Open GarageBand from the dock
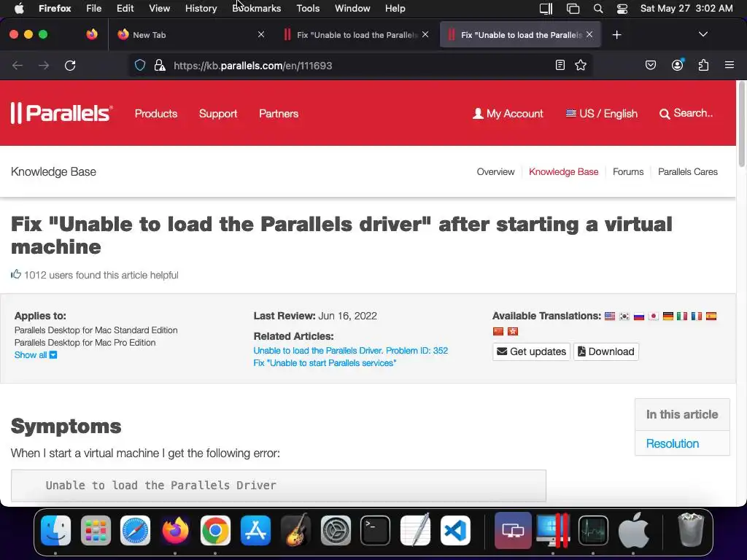 pyautogui.click(x=296, y=531)
